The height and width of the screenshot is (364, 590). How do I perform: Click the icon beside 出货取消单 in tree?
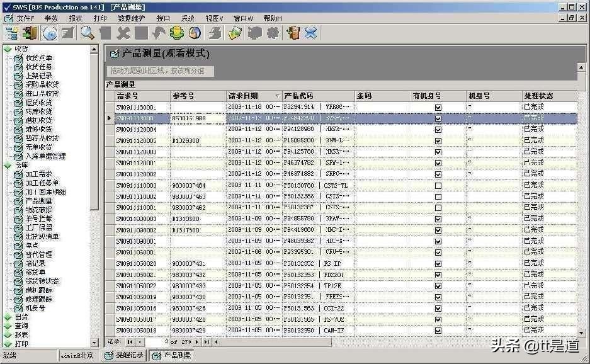coord(18,237)
